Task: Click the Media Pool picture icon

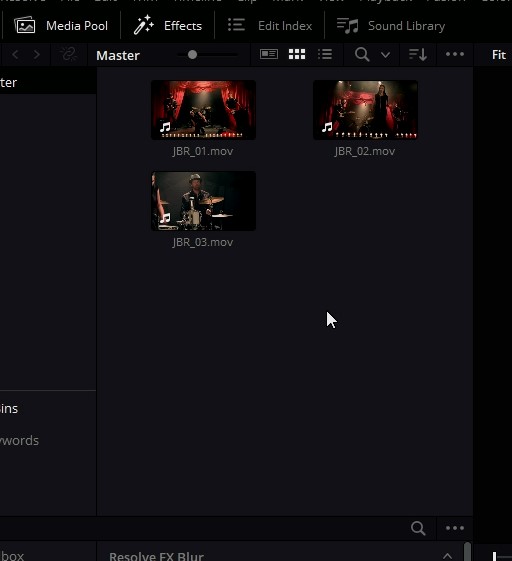Action: pos(25,26)
